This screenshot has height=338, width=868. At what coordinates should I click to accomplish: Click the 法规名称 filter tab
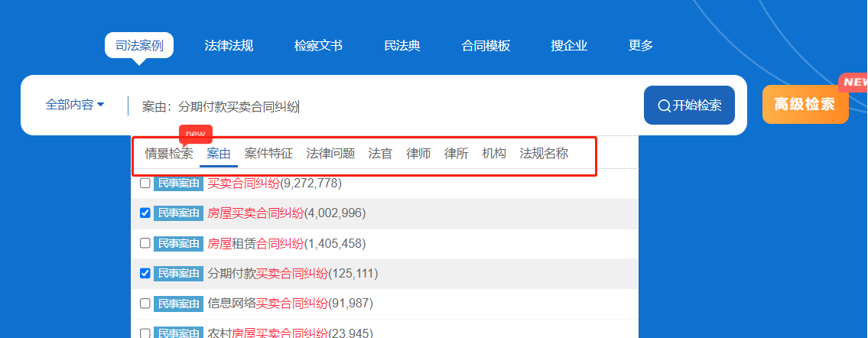[x=544, y=154]
